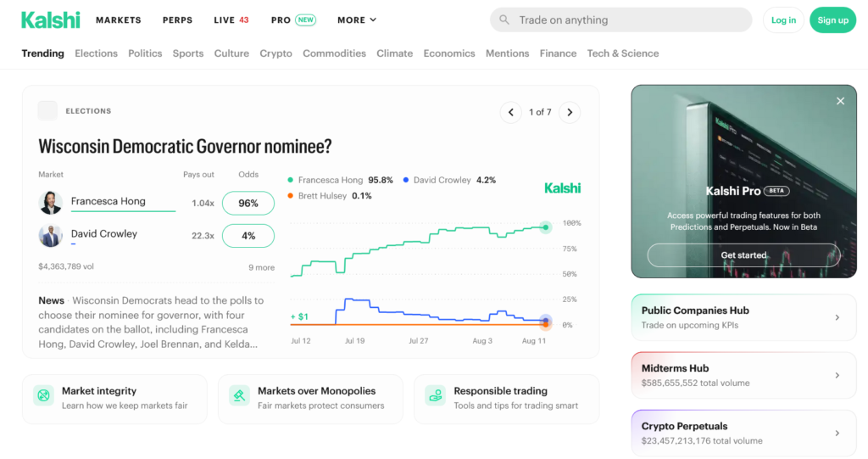Click the Kalshi logo in header

coord(50,20)
